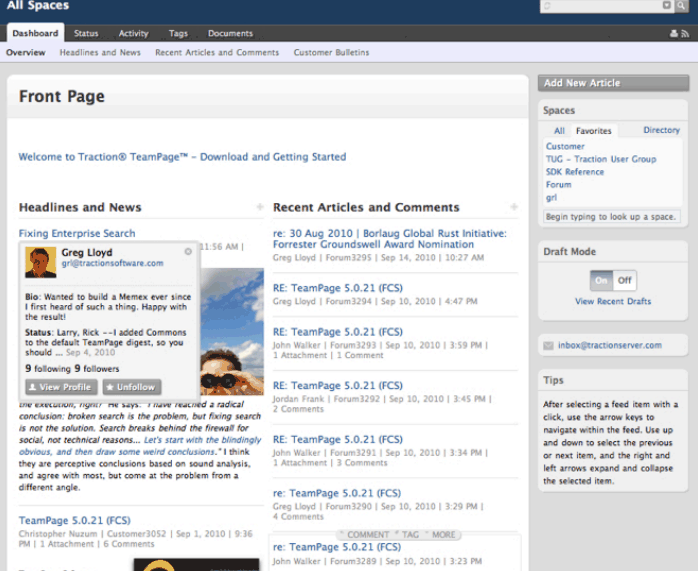Click 6 Comments under TeamPage 5.0.21 headline

(129, 544)
